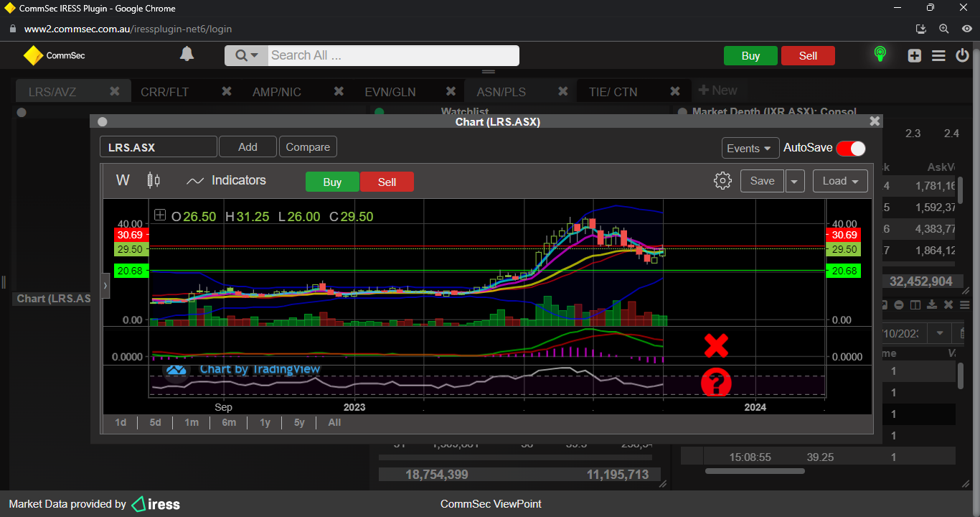
Task: Open the Indicators menu
Action: [x=226, y=180]
